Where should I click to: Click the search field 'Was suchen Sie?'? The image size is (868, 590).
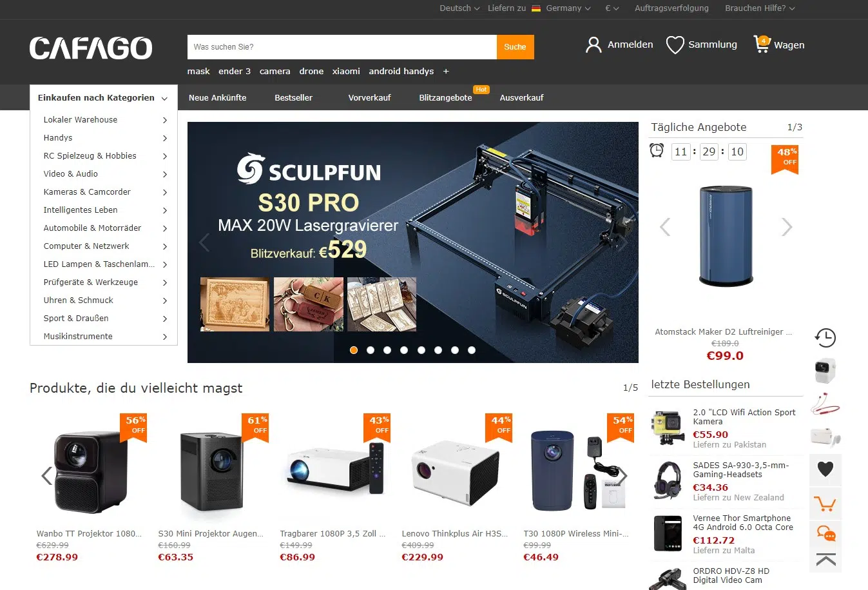click(342, 47)
